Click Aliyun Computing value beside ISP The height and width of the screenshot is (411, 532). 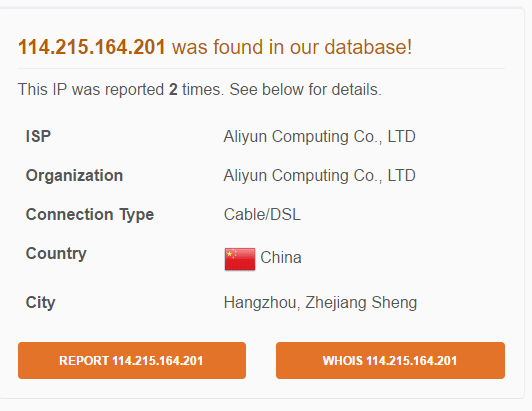click(319, 137)
